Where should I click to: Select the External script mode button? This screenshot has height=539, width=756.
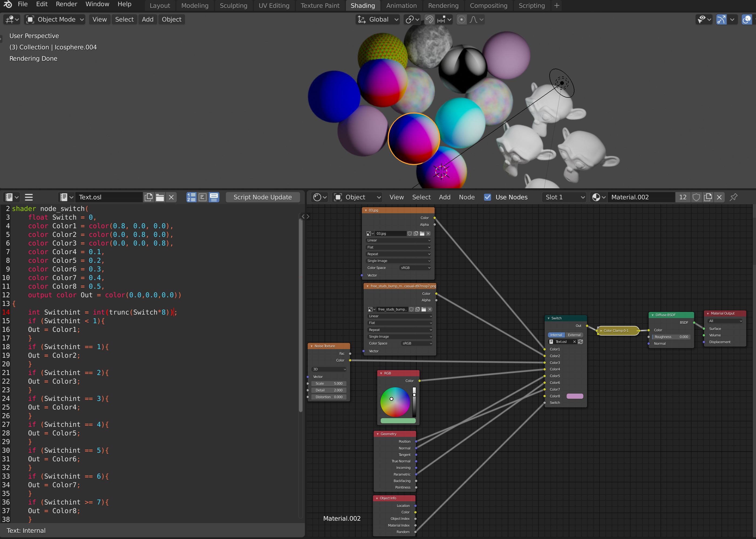(x=574, y=335)
